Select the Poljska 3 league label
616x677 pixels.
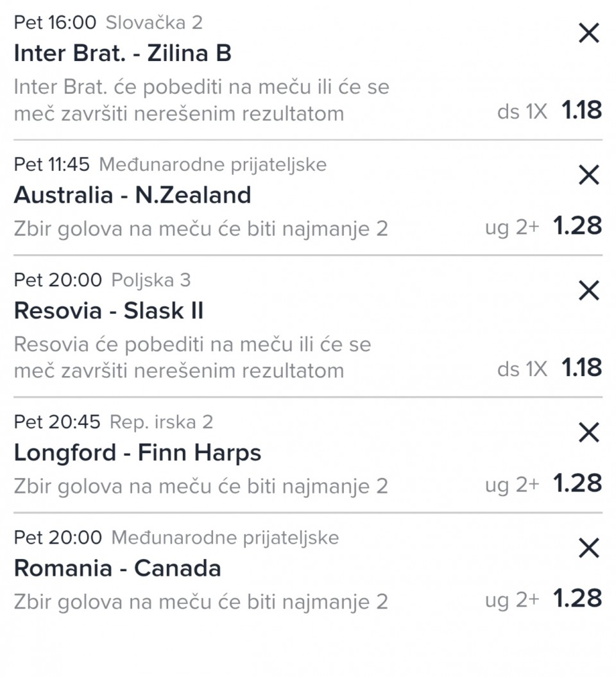pyautogui.click(x=151, y=280)
